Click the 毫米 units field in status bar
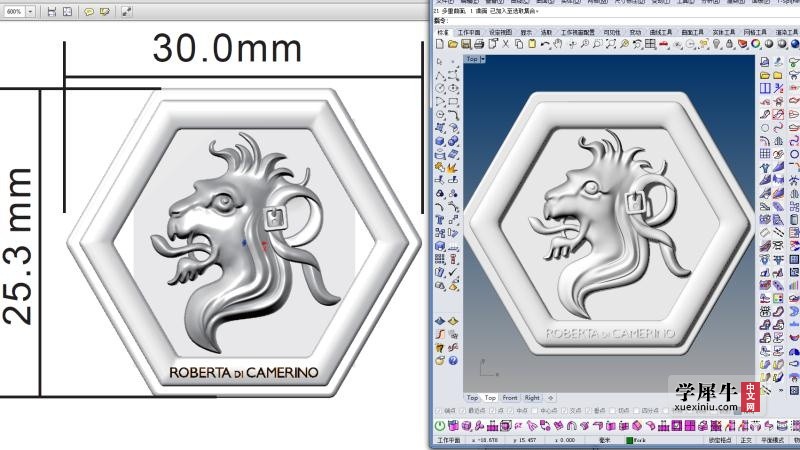Screen dimensions: 800x450 pos(604,440)
